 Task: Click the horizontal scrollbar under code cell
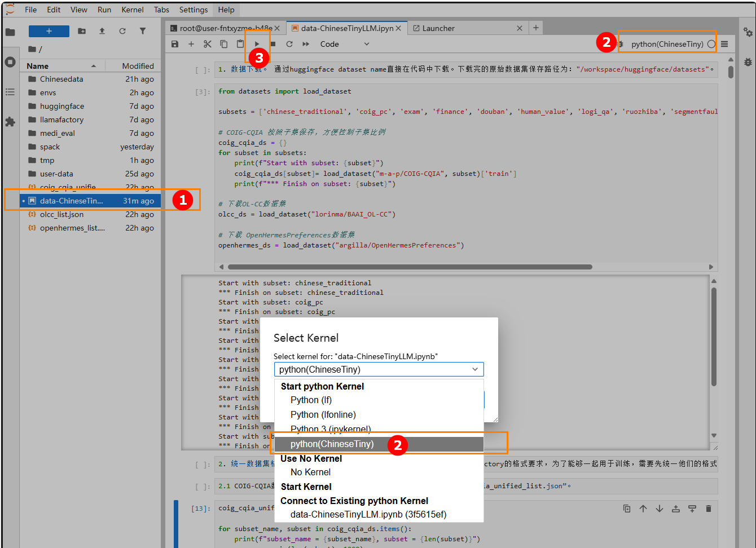410,267
